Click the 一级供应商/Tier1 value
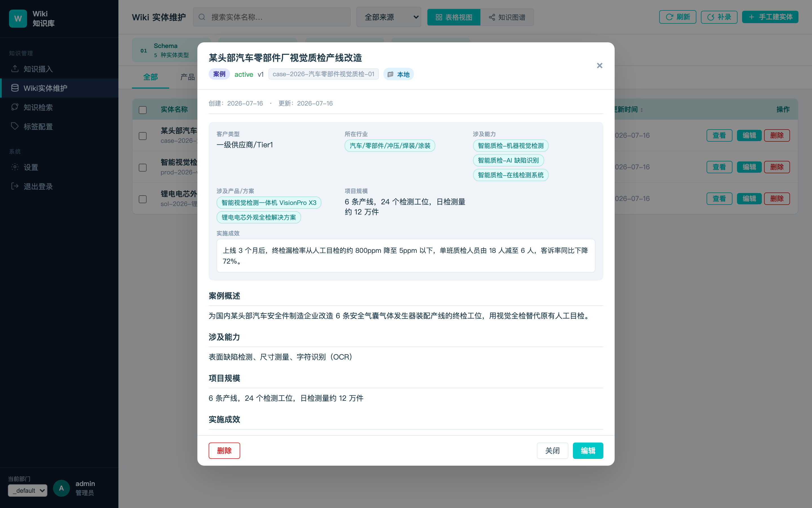The width and height of the screenshot is (812, 508). click(245, 145)
